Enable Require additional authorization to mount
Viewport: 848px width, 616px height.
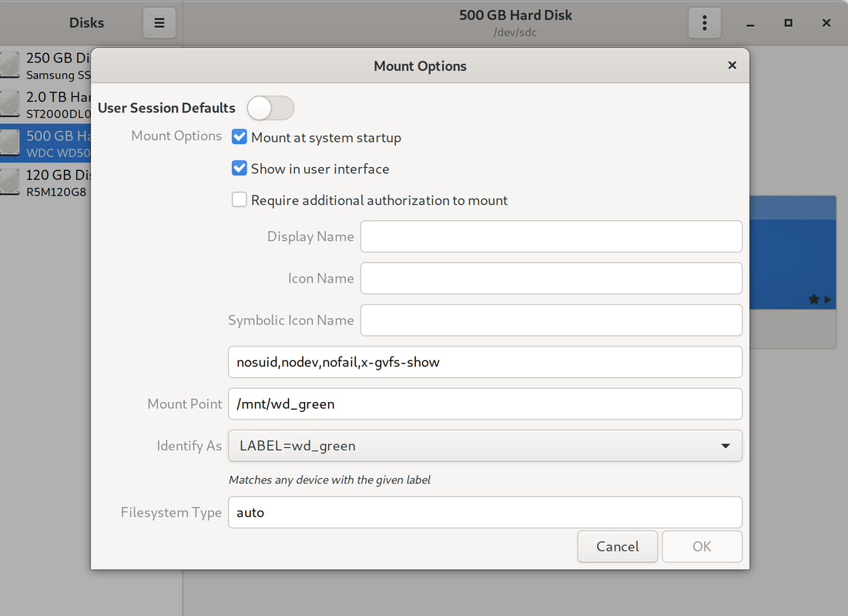(239, 199)
